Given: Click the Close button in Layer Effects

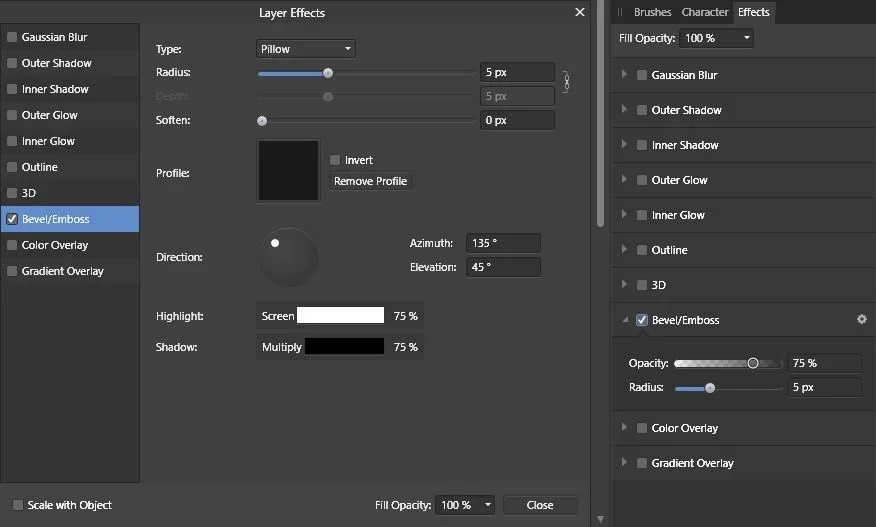Looking at the screenshot, I should [540, 505].
